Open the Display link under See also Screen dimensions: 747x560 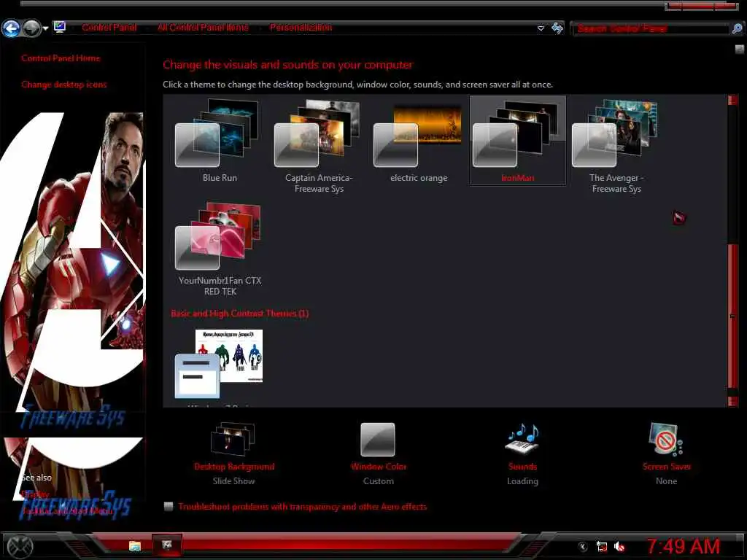click(x=35, y=494)
